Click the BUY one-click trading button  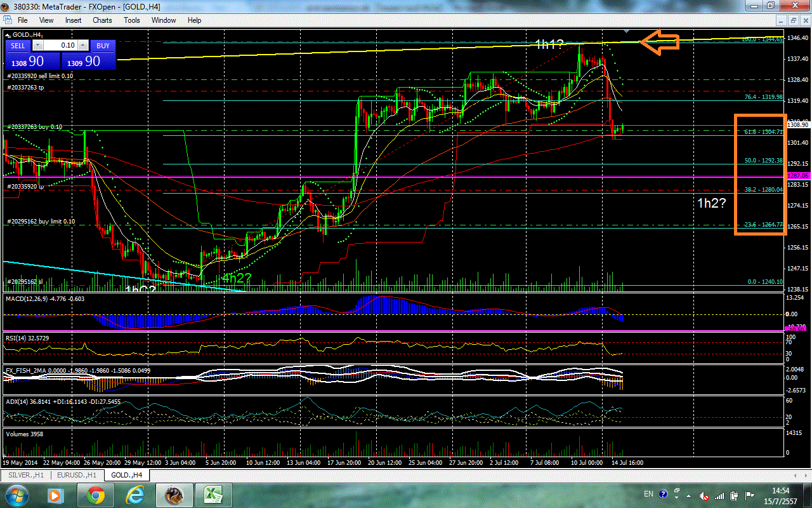click(103, 46)
